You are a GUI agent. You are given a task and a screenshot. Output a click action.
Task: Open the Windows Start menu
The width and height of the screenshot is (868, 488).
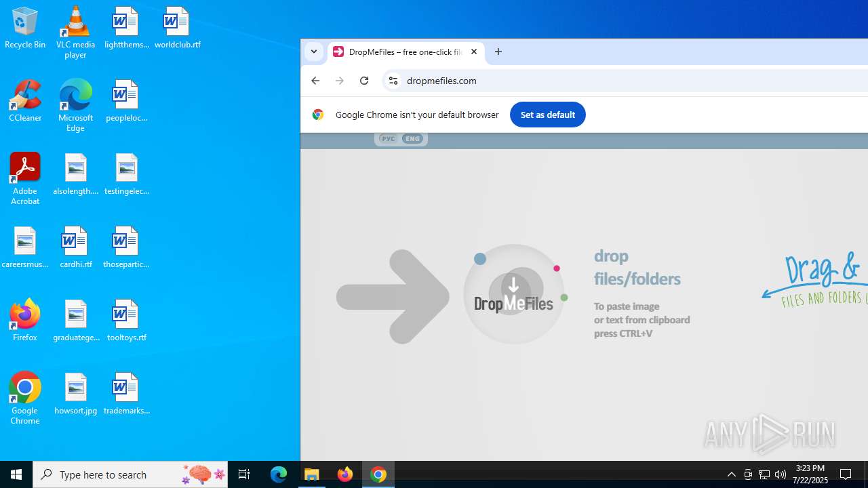click(x=16, y=474)
